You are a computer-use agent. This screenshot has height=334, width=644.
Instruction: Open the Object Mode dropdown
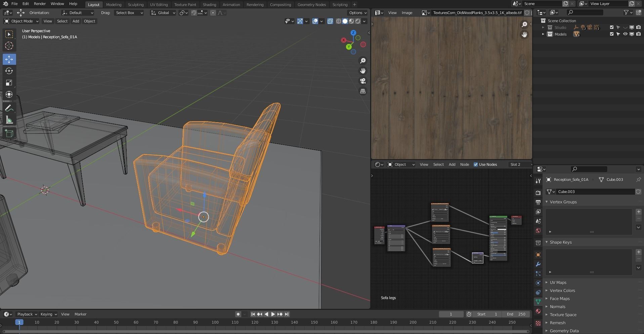click(x=22, y=21)
